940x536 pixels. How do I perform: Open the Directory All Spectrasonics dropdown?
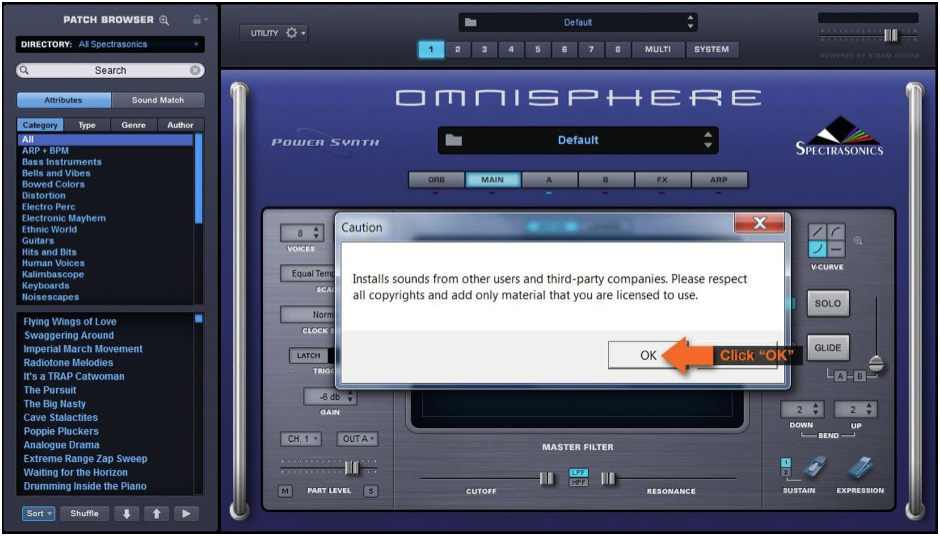[x=110, y=44]
